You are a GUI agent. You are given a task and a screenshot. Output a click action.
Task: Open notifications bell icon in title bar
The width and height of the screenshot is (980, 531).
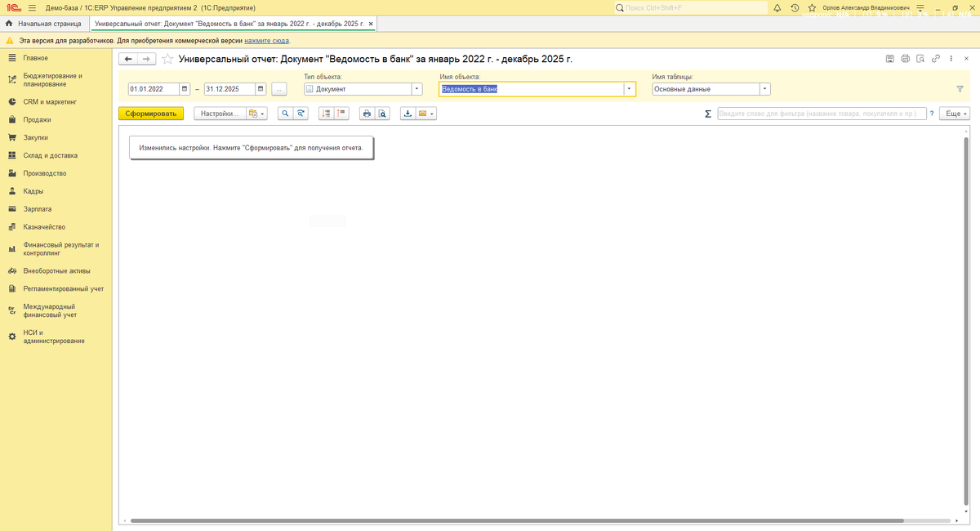point(777,7)
